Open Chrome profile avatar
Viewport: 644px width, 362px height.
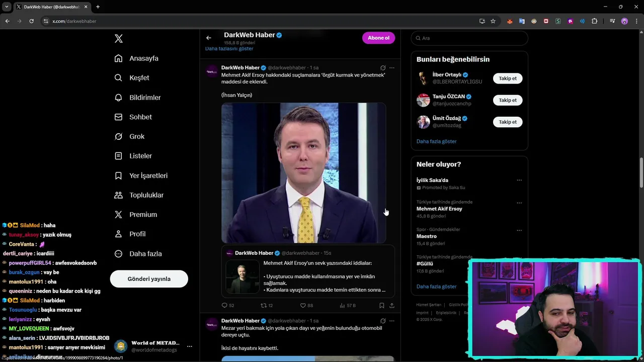[624, 21]
